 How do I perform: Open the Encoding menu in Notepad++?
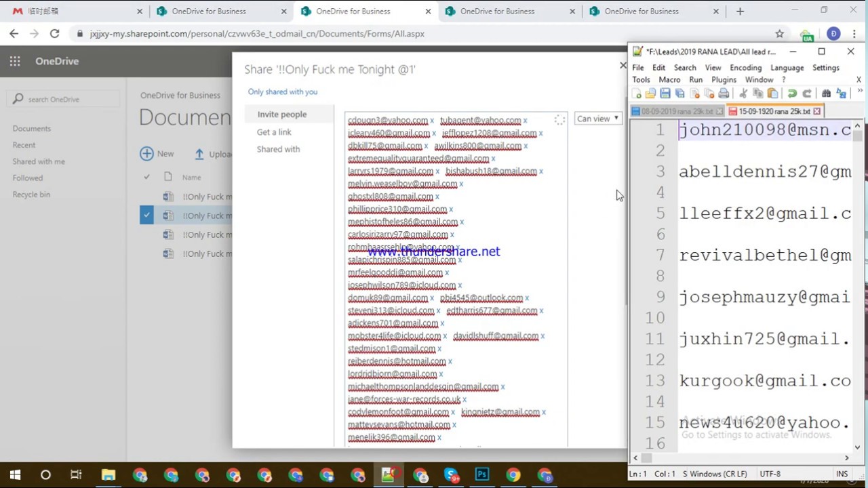pyautogui.click(x=746, y=68)
